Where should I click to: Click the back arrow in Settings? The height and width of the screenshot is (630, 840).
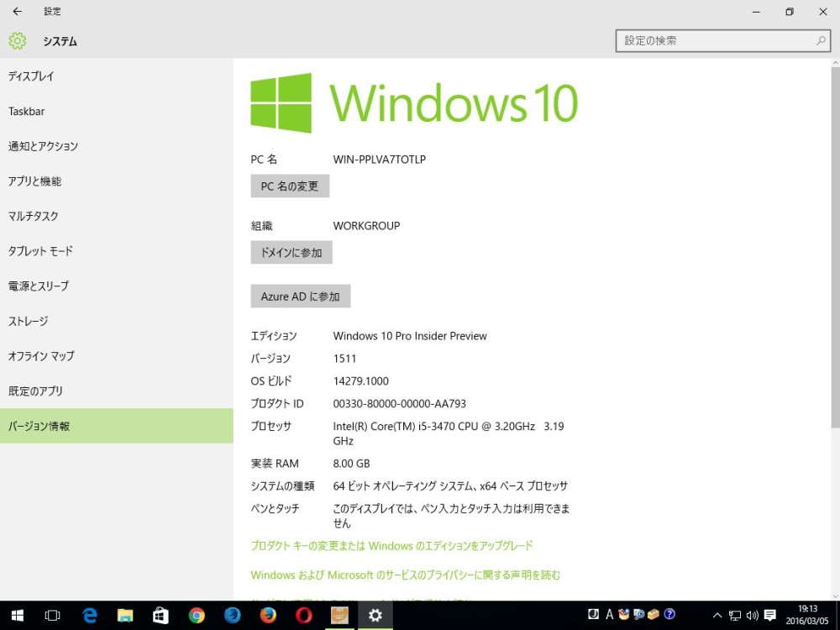pos(17,12)
